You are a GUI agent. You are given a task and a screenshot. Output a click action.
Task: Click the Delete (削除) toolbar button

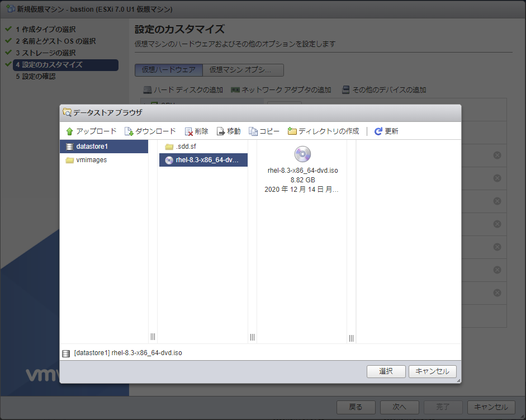197,131
